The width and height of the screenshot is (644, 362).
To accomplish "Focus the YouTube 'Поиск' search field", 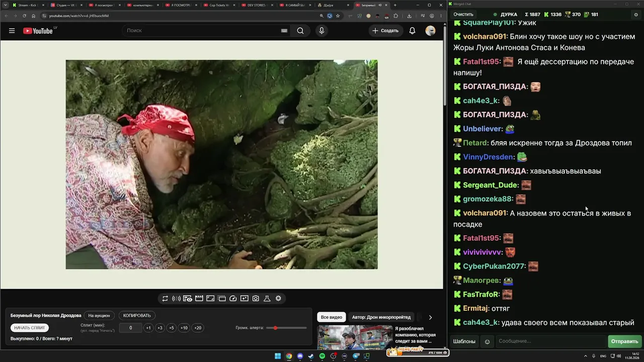I will (206, 31).
